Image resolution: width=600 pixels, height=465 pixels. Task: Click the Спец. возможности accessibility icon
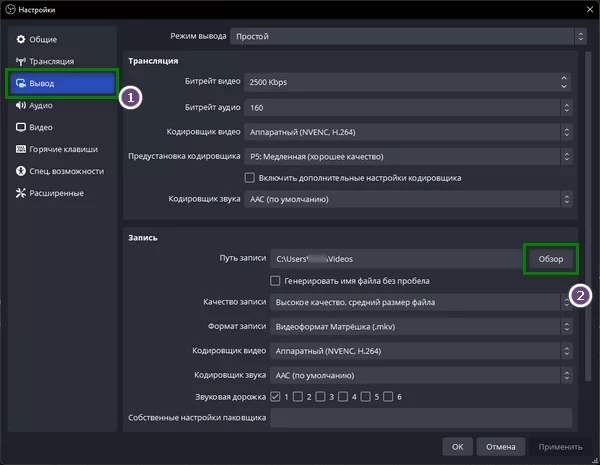(x=21, y=171)
